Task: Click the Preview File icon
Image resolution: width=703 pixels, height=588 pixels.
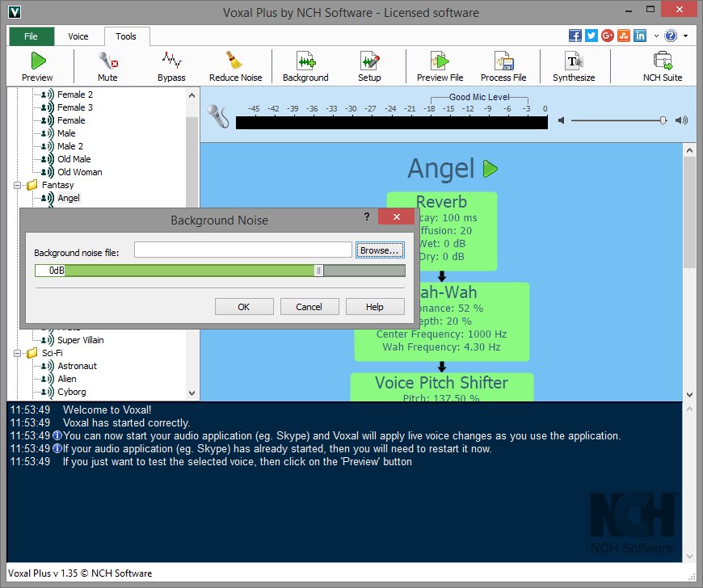Action: point(440,61)
